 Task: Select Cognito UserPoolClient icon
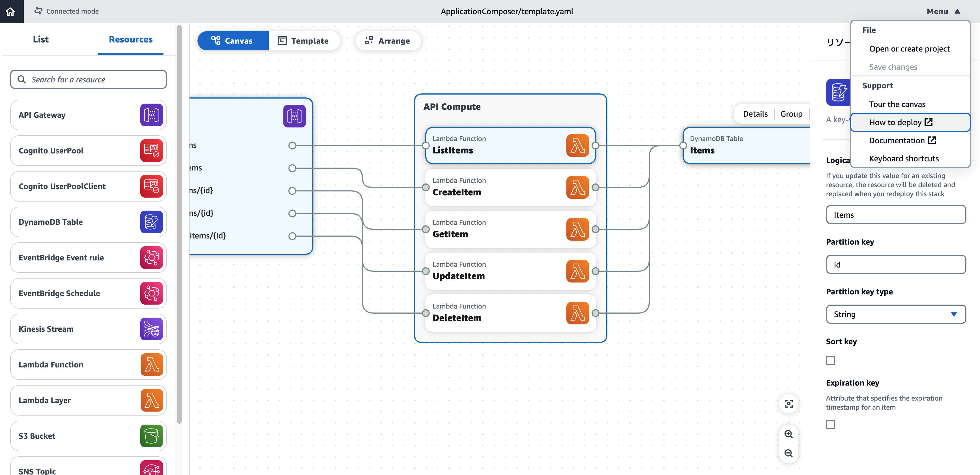151,186
